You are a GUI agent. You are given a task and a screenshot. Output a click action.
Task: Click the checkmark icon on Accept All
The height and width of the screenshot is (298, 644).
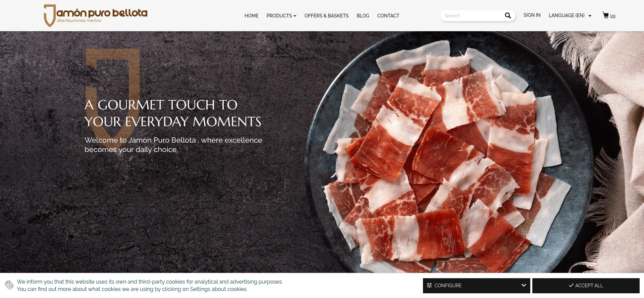571,285
